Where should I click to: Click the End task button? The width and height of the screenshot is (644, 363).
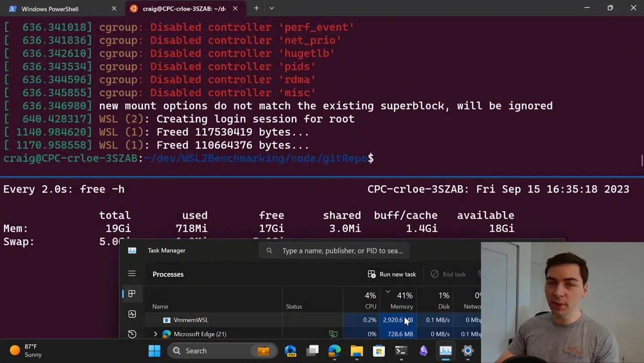(448, 274)
